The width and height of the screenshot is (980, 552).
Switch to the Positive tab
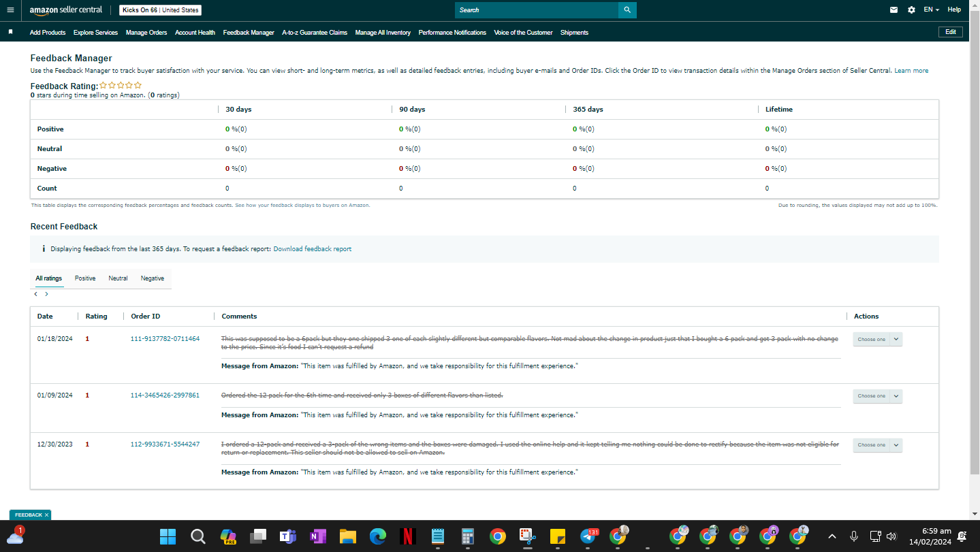(85, 278)
